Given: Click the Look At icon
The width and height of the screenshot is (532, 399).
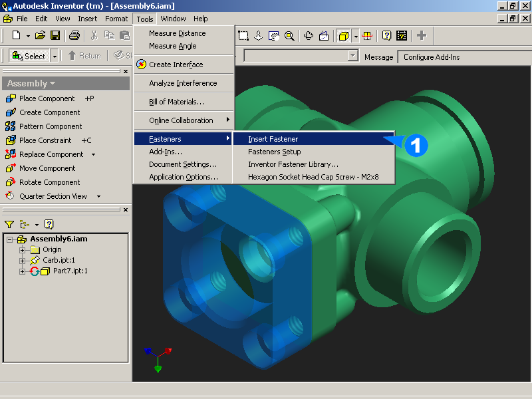Looking at the screenshot, I should [x=324, y=36].
